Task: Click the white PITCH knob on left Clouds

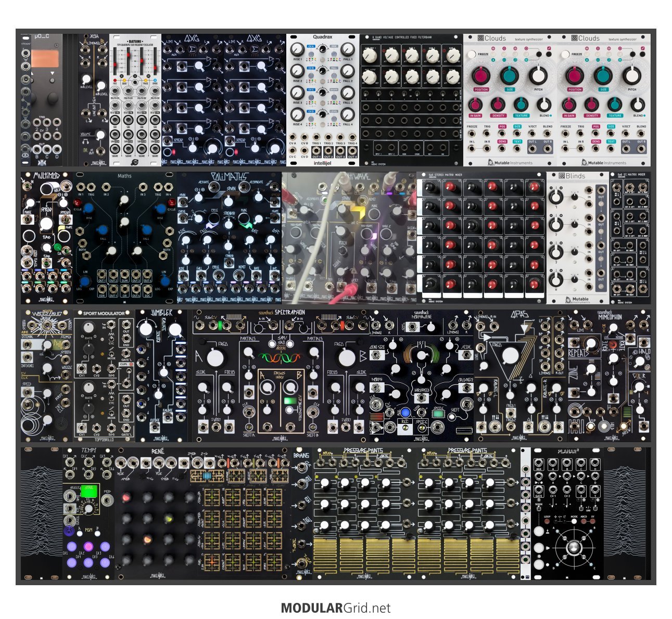Action: [538, 76]
